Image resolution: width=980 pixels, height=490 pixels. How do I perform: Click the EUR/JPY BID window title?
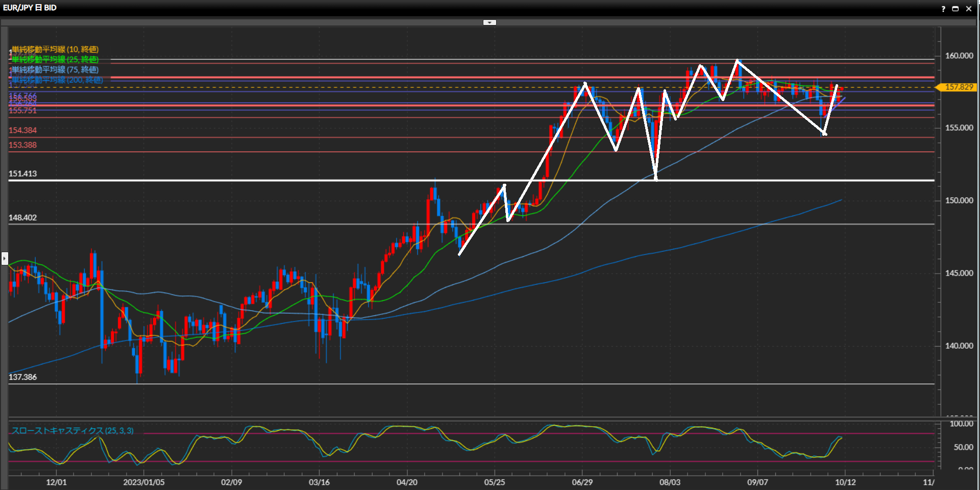[x=30, y=8]
